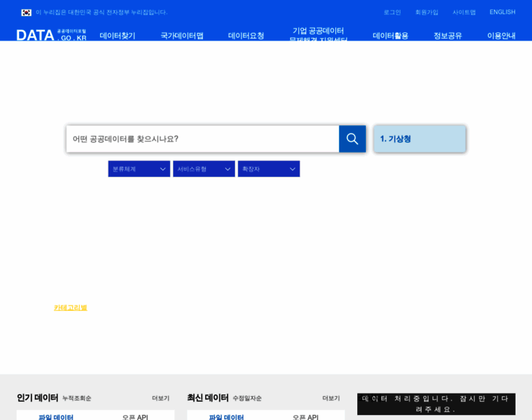Screen dimensions: 532x420
Task: Open the 이용안내 menu
Action: click(501, 36)
